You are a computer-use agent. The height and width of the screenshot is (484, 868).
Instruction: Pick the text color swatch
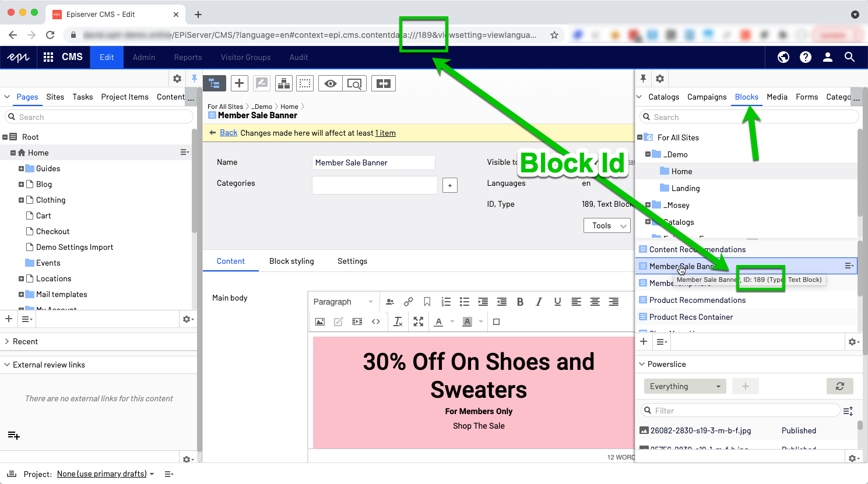438,322
